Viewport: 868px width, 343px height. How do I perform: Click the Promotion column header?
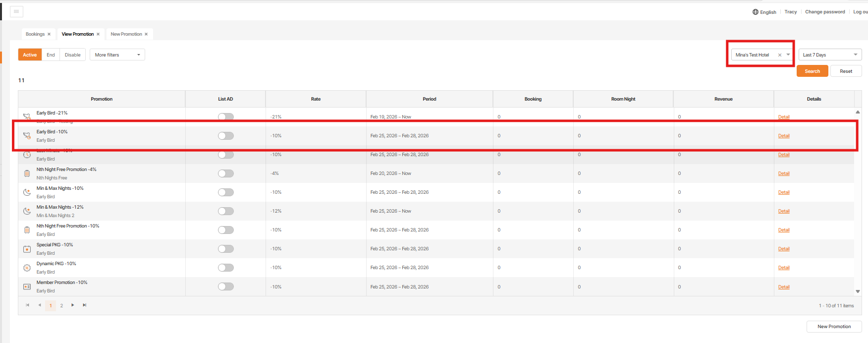coord(102,99)
